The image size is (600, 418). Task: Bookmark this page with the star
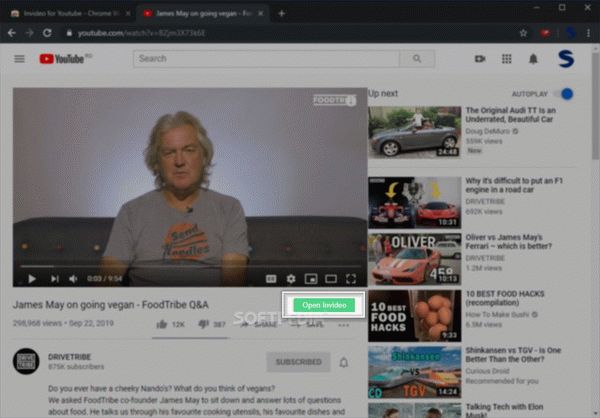(523, 33)
